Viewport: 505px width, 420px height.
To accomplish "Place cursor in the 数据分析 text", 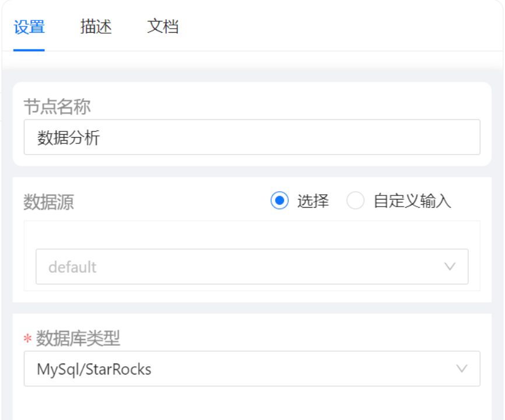I will (68, 138).
